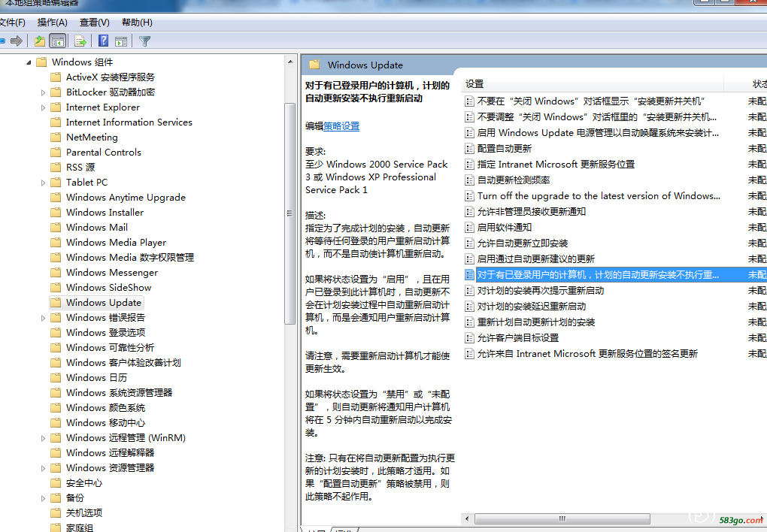The width and height of the screenshot is (767, 532).
Task: Click horizontal scrollbar thumb in settings list
Action: point(562,518)
